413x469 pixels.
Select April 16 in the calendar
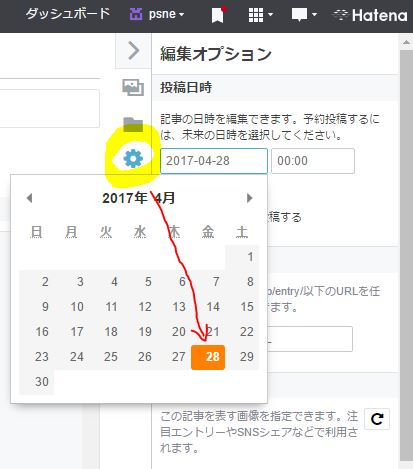[37, 332]
